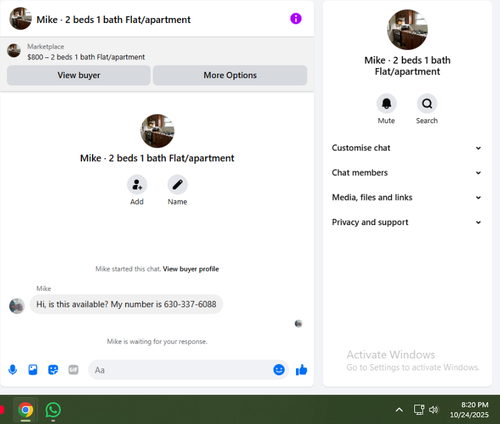The image size is (500, 424).
Task: Click the center chat profile photo
Action: click(x=157, y=131)
